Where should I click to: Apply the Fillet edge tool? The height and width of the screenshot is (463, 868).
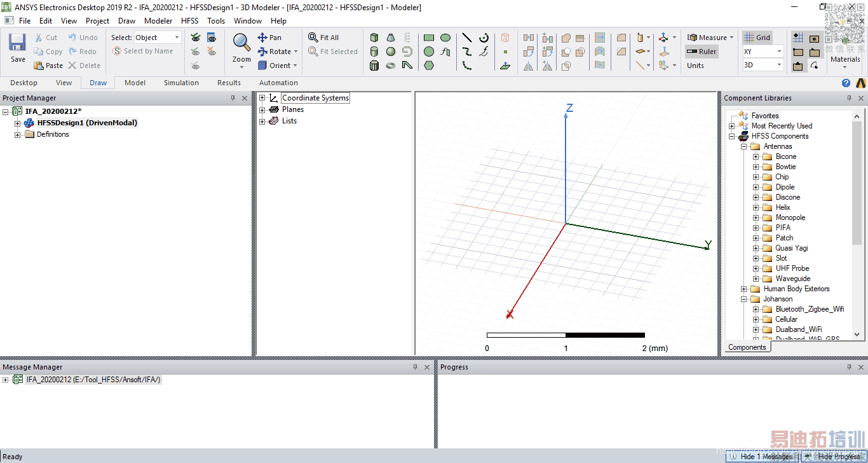click(x=621, y=38)
